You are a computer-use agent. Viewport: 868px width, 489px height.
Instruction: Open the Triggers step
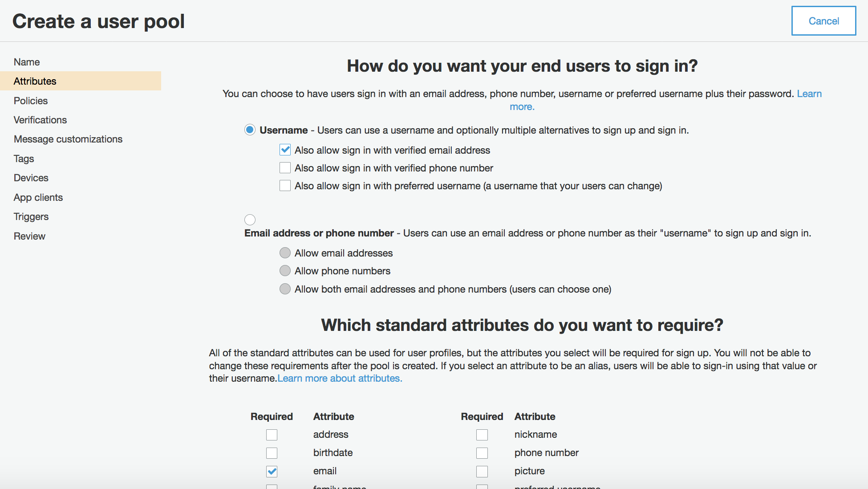[x=31, y=216]
